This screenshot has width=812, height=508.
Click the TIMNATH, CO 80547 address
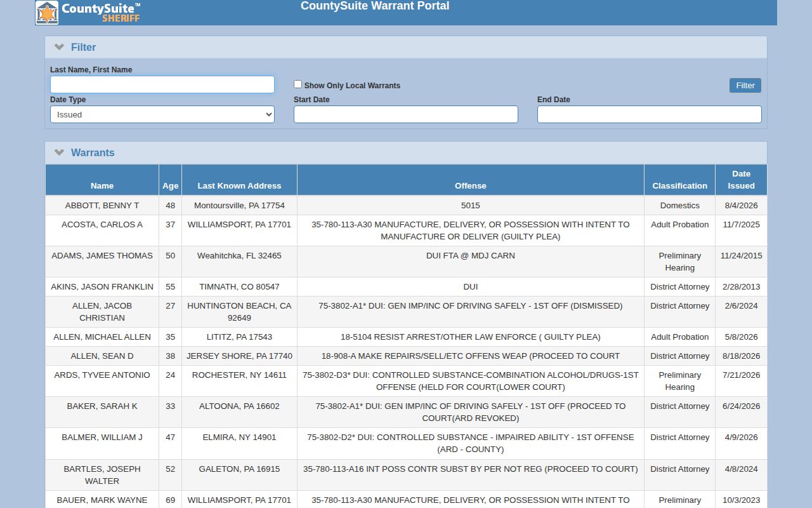click(x=239, y=287)
